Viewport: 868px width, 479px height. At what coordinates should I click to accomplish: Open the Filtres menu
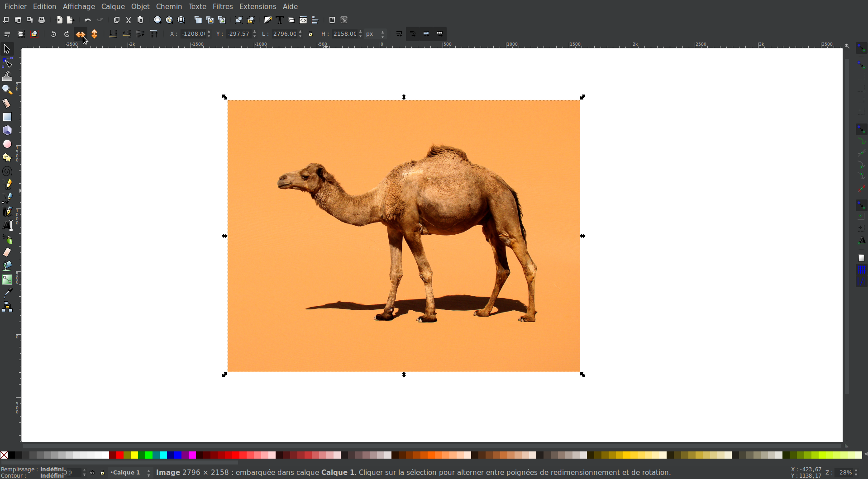coord(223,6)
